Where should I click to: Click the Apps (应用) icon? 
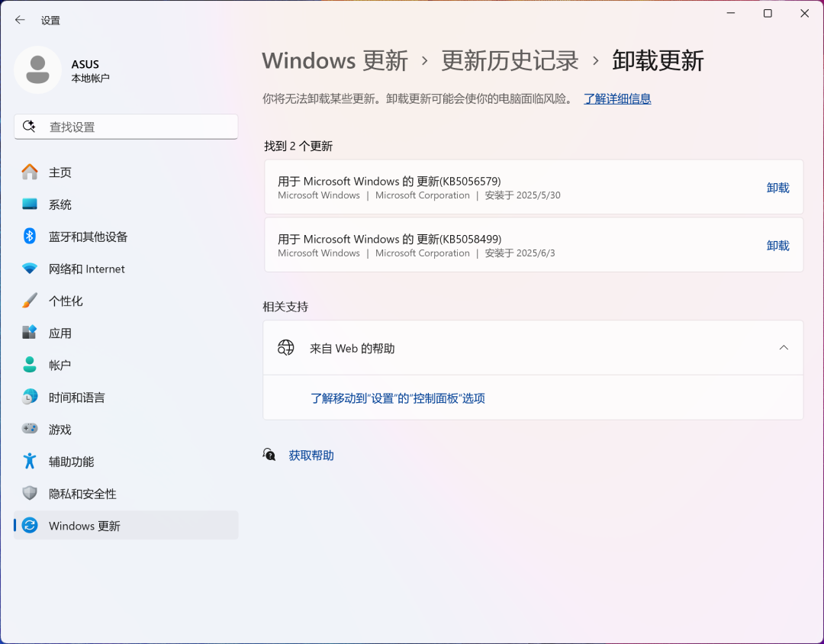coord(30,333)
